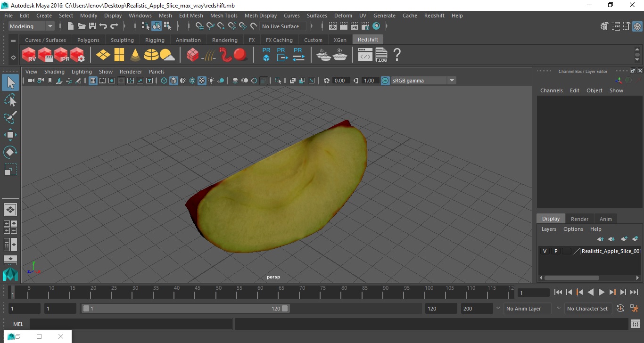The width and height of the screenshot is (644, 343).
Task: Toggle smooth shade all cube in viewport
Action: click(173, 81)
